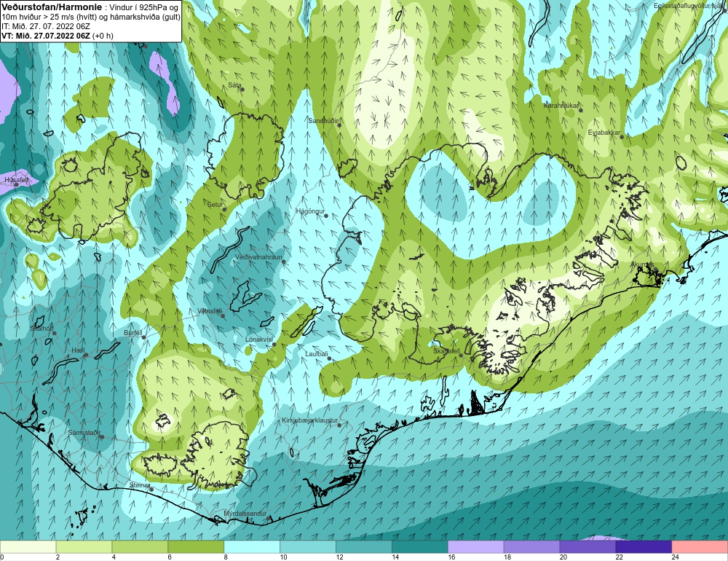The height and width of the screenshot is (561, 728).
Task: Click the 8–10 m/s light cyan legend swatch
Action: (252, 546)
